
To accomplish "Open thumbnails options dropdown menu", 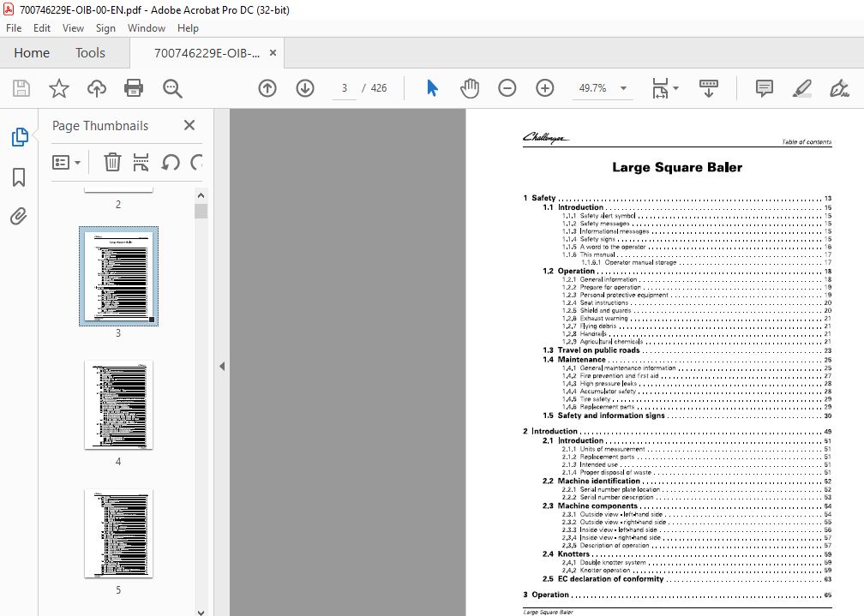I will (66, 163).
